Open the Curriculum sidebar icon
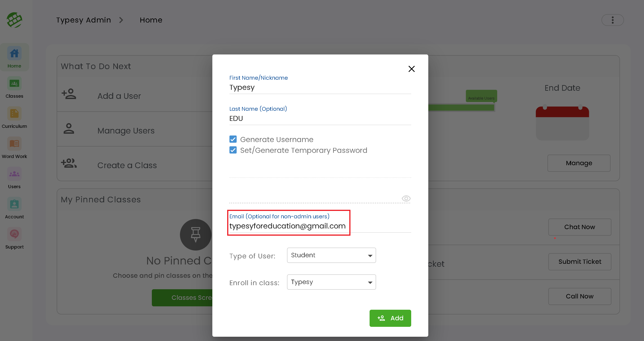 [14, 114]
